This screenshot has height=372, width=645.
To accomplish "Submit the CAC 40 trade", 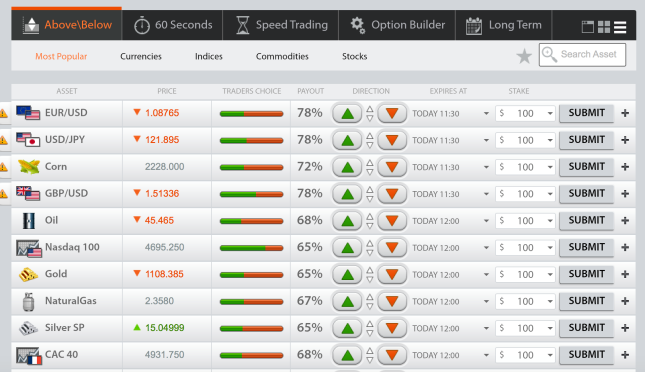I will 587,355.
